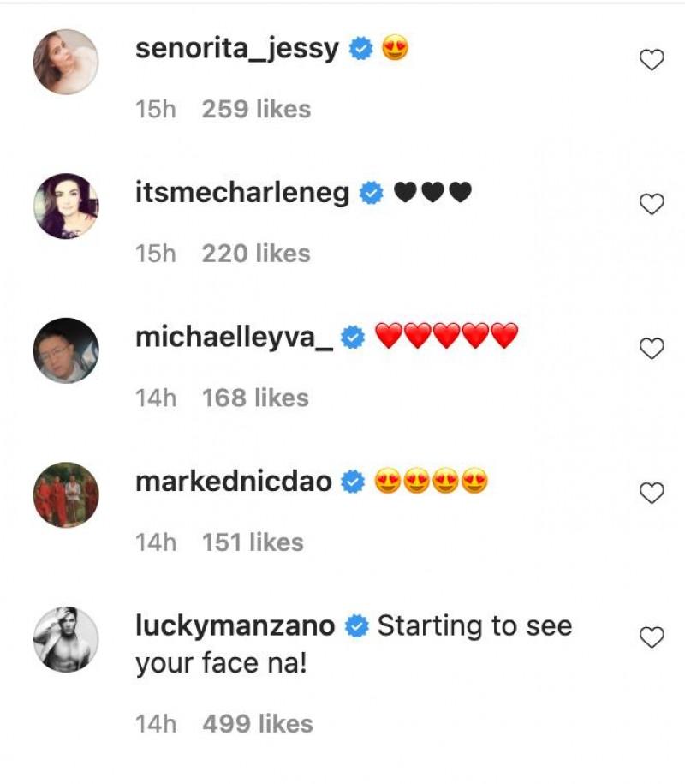Viewport: 685px width, 784px height.
Task: Like luckymanzano's "Starting to see" comment
Action: click(652, 637)
